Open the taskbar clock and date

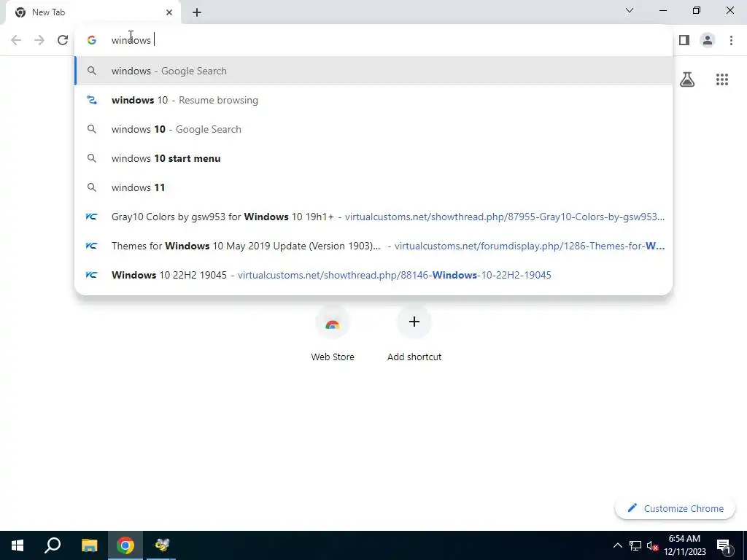(x=684, y=545)
